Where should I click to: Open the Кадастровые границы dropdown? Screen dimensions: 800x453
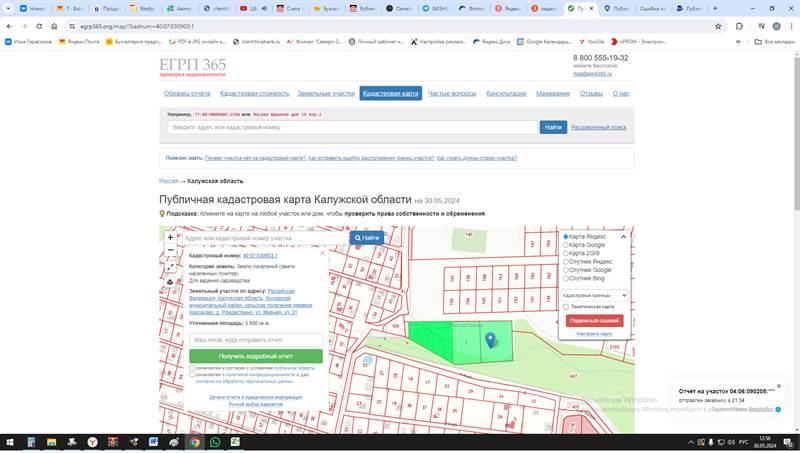[x=594, y=295]
